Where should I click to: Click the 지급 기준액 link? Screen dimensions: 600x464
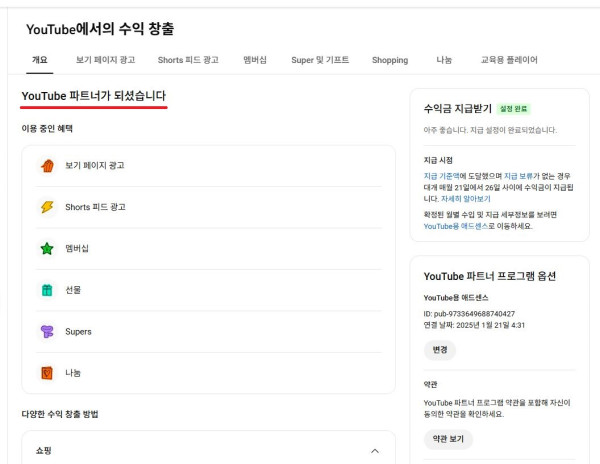pyautogui.click(x=444, y=176)
